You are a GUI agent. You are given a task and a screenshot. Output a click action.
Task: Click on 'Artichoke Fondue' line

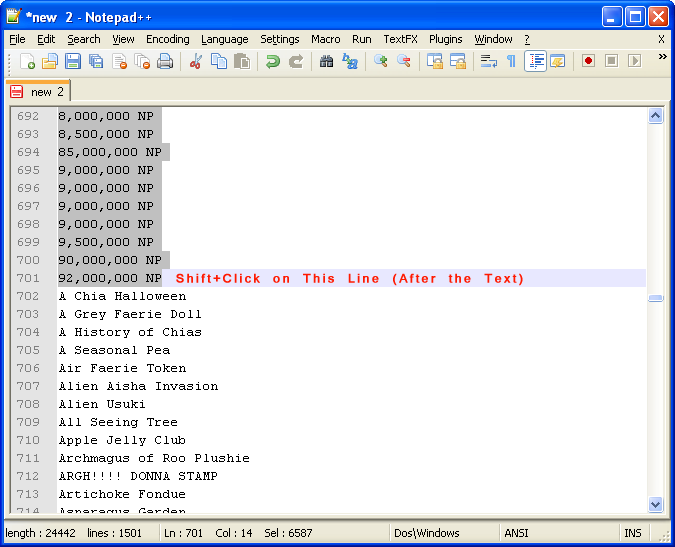tap(122, 494)
